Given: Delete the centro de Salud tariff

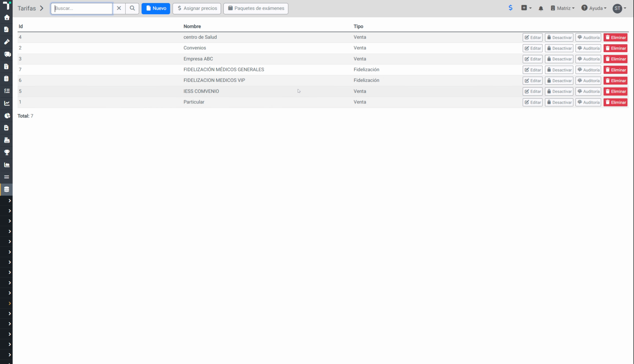Looking at the screenshot, I should (615, 37).
